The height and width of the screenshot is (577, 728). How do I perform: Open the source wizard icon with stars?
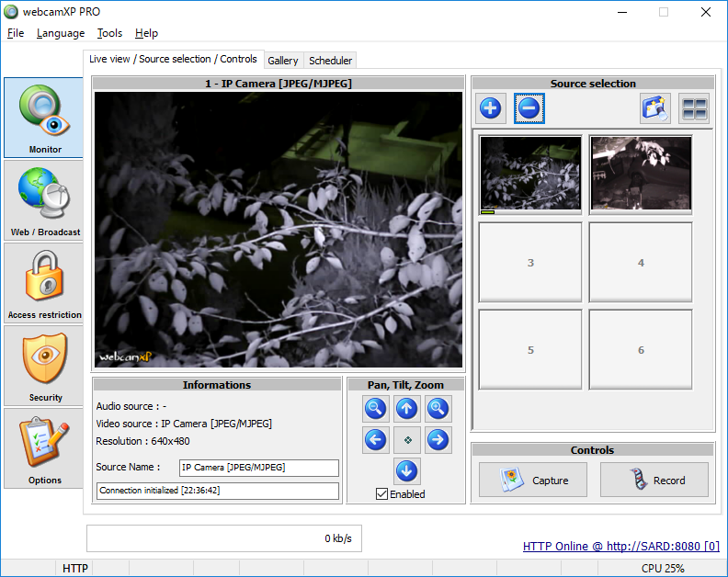[x=655, y=108]
